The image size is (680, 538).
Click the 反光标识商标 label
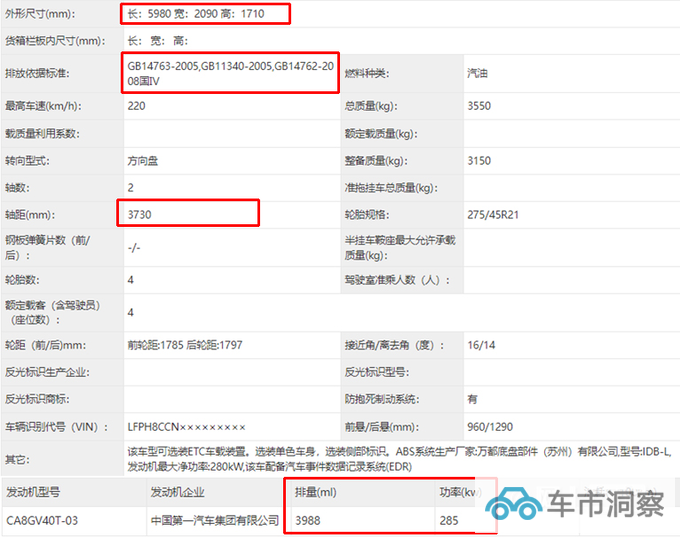pyautogui.click(x=37, y=399)
